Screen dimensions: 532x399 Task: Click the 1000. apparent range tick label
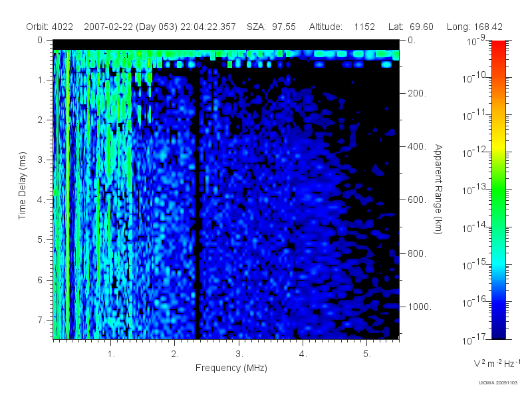(420, 307)
